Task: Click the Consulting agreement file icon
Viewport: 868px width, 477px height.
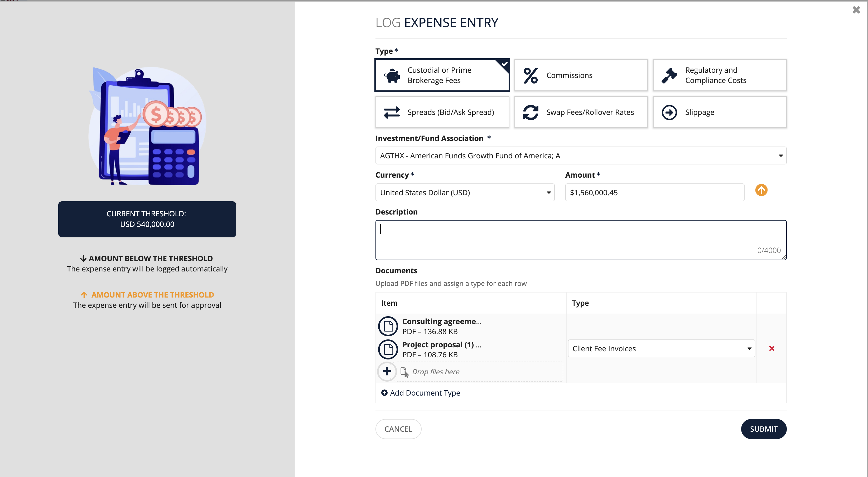Action: (x=388, y=326)
